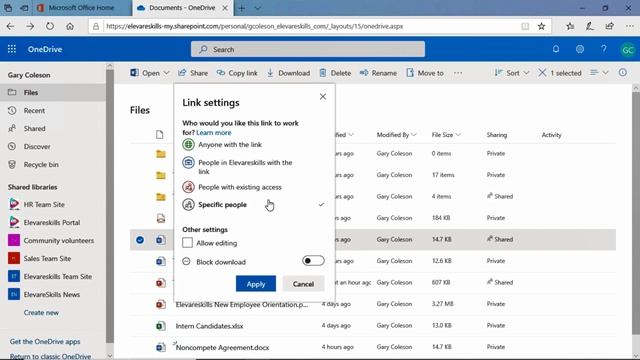Viewport: 640px width, 360px height.
Task: Open the Elevareskills Portal library
Action: coord(53,222)
